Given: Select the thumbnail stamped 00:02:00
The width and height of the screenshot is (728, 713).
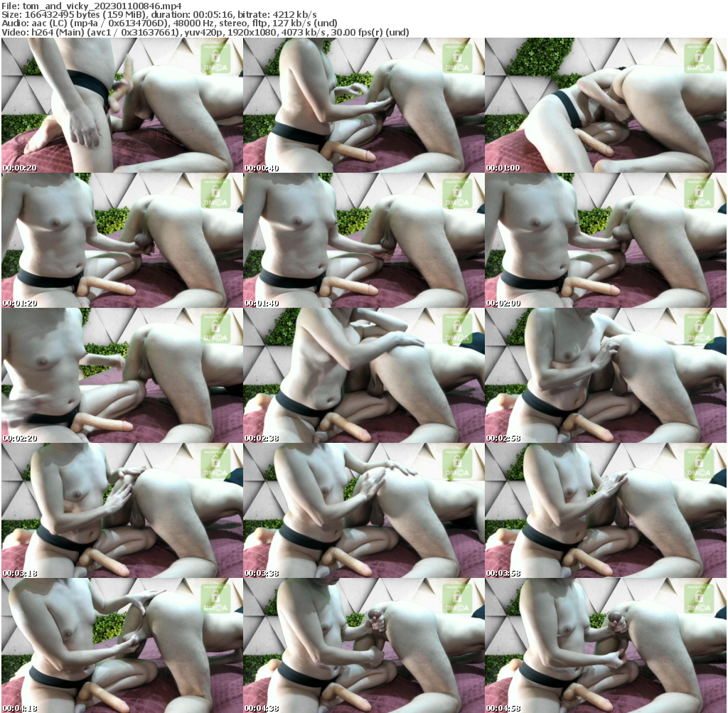Looking at the screenshot, I should point(605,240).
